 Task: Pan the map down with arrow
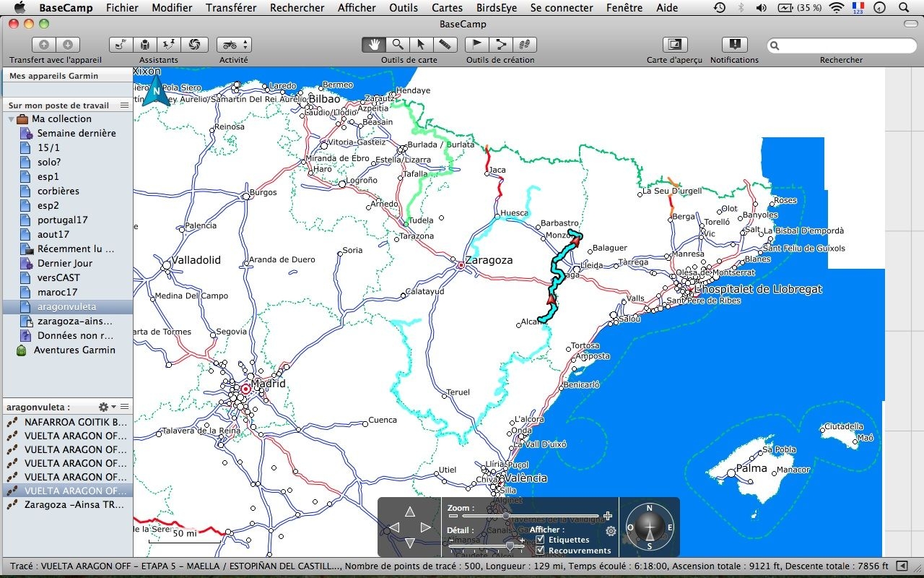pos(410,543)
